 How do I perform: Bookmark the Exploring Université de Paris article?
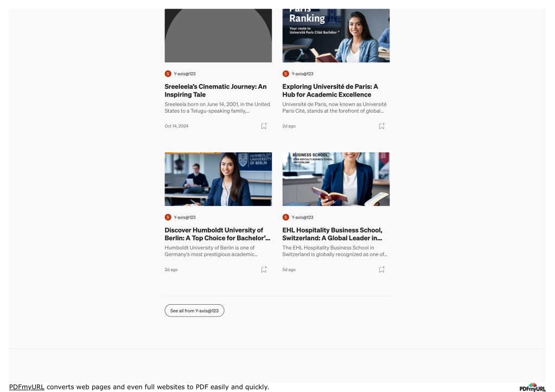381,126
